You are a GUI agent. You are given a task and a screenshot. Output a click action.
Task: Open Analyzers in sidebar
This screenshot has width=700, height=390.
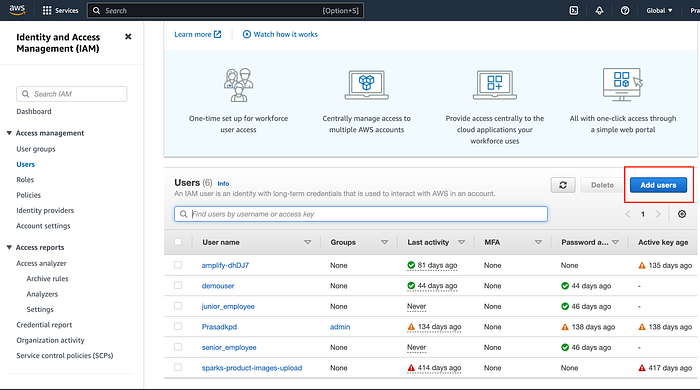click(x=42, y=294)
